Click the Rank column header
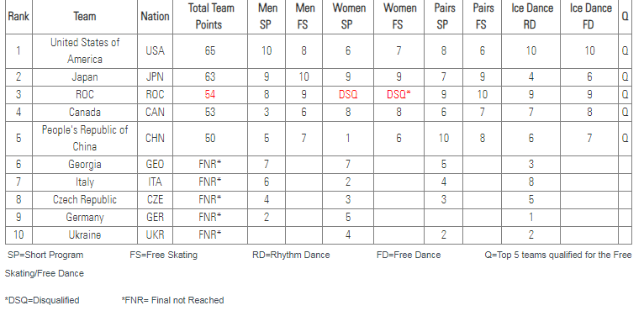The width and height of the screenshot is (644, 316). click(18, 17)
